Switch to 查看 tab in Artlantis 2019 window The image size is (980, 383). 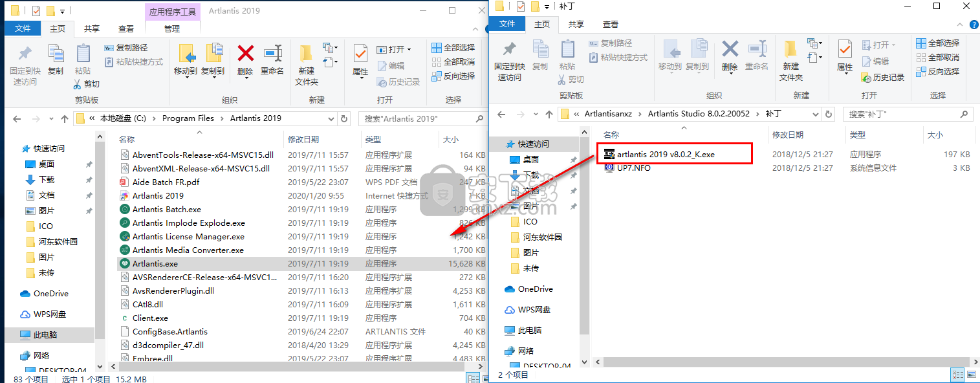pos(126,28)
